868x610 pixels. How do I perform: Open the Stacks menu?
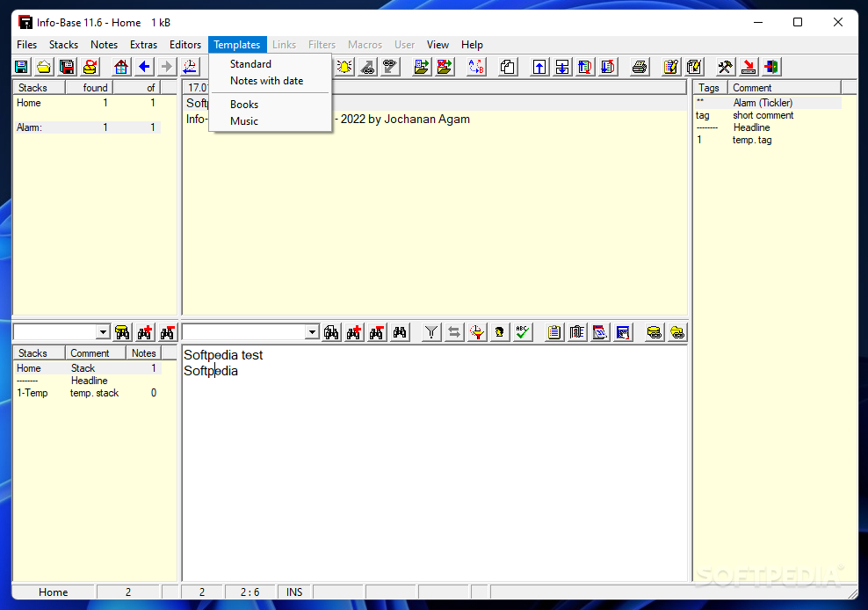[63, 45]
